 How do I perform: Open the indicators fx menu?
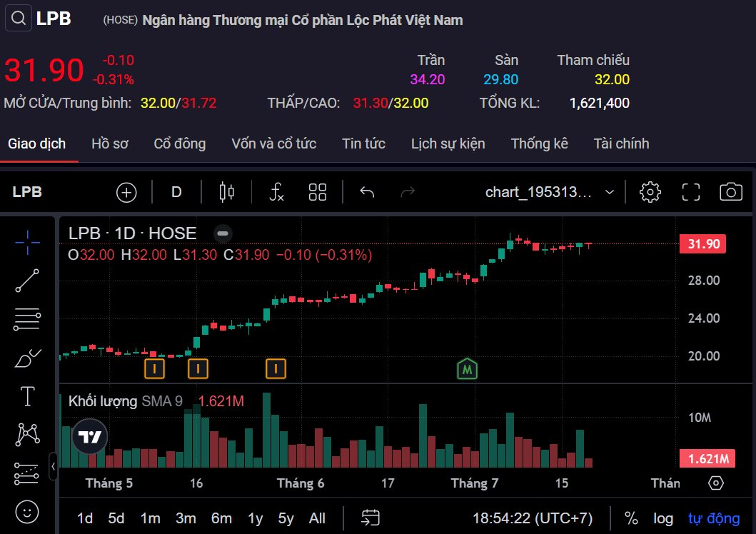(x=276, y=192)
